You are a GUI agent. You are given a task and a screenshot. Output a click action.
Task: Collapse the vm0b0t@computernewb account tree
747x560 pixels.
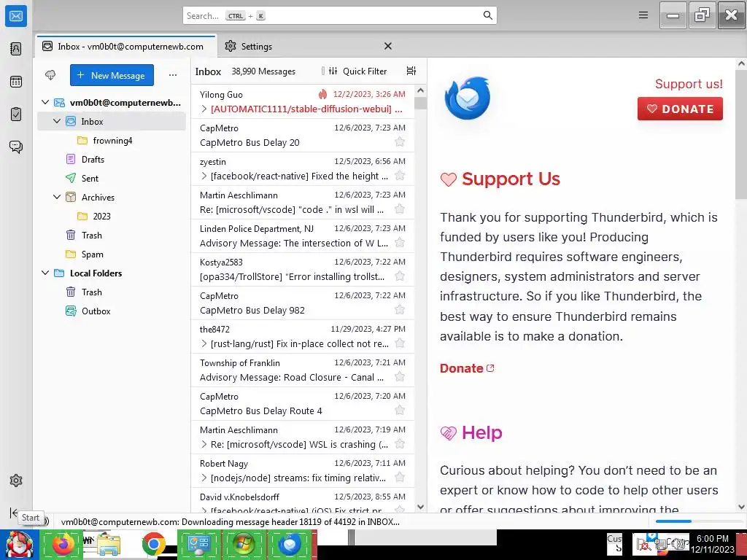[45, 102]
